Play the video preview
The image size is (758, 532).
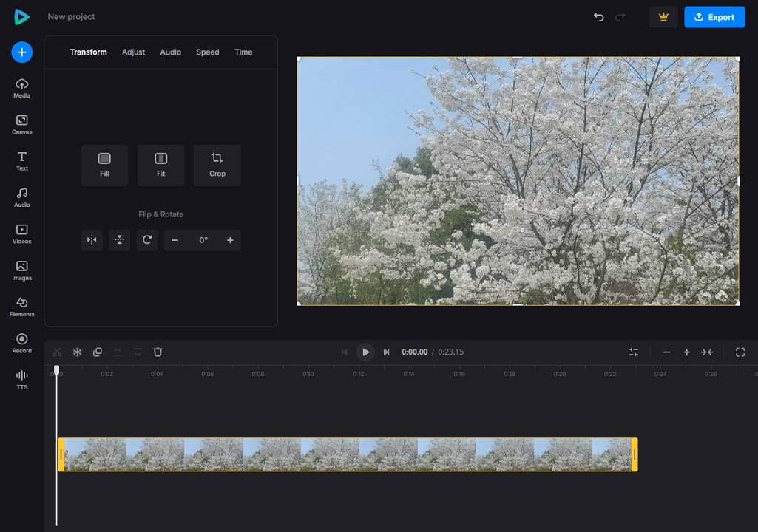tap(365, 352)
